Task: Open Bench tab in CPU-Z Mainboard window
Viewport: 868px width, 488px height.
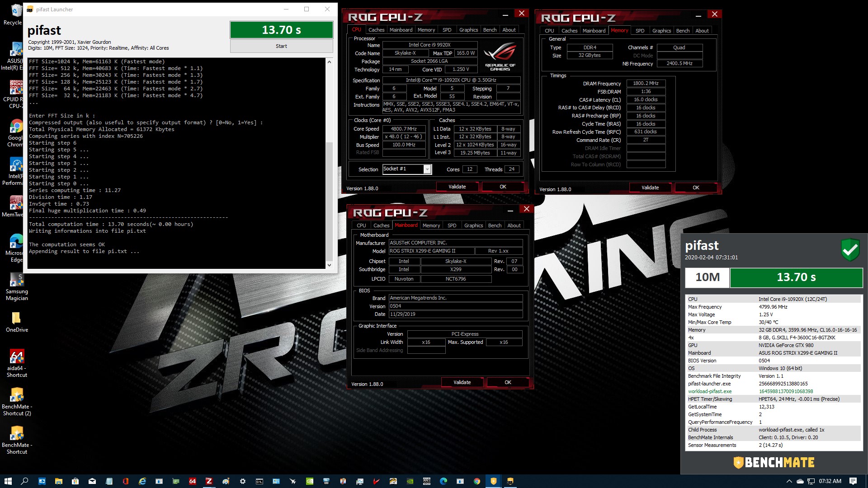Action: [x=495, y=225]
